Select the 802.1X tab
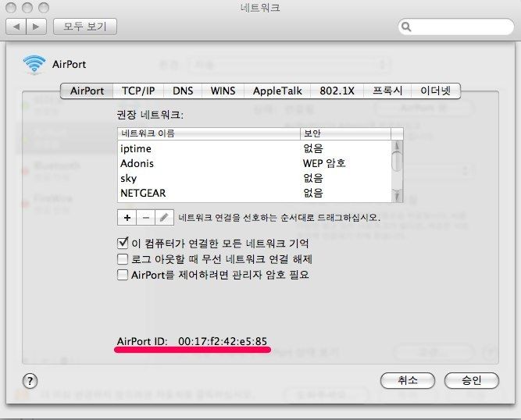The height and width of the screenshot is (420, 521). [337, 91]
